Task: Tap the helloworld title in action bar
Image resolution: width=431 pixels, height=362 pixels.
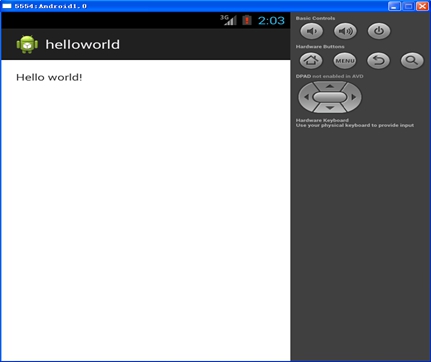Action: click(83, 44)
